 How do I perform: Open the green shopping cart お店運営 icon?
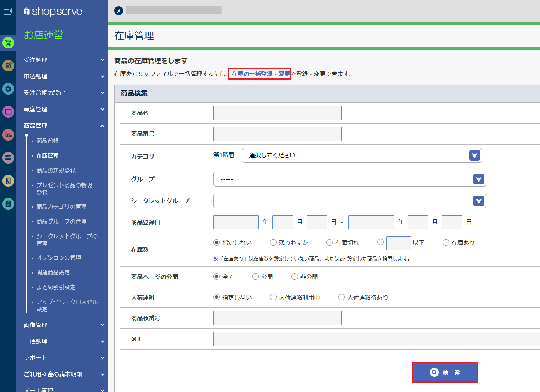(8, 43)
